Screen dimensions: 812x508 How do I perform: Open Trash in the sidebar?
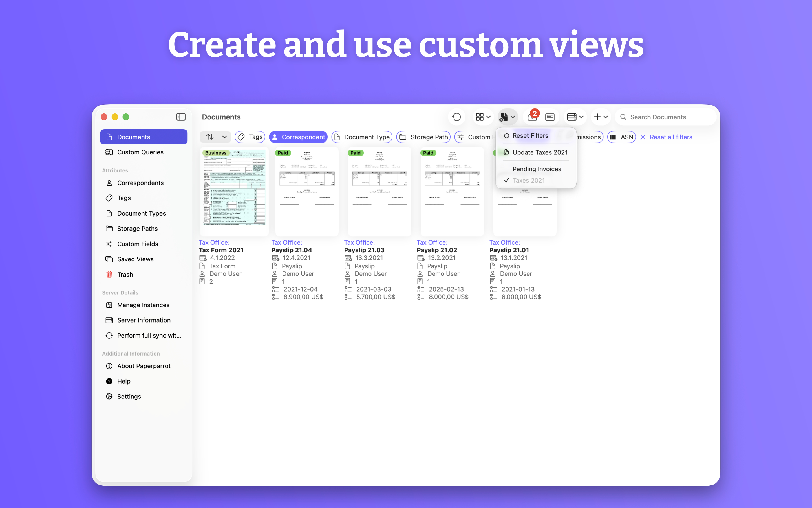(x=144, y=275)
